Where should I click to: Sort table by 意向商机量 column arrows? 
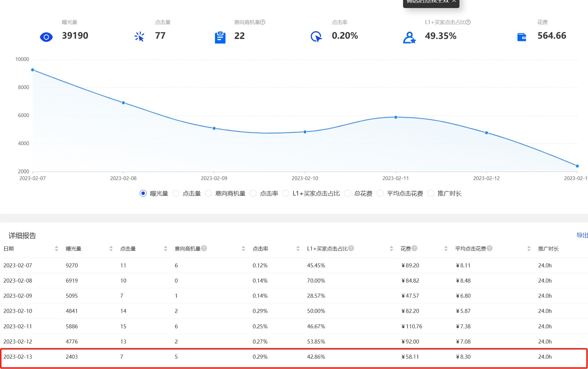tap(243, 249)
